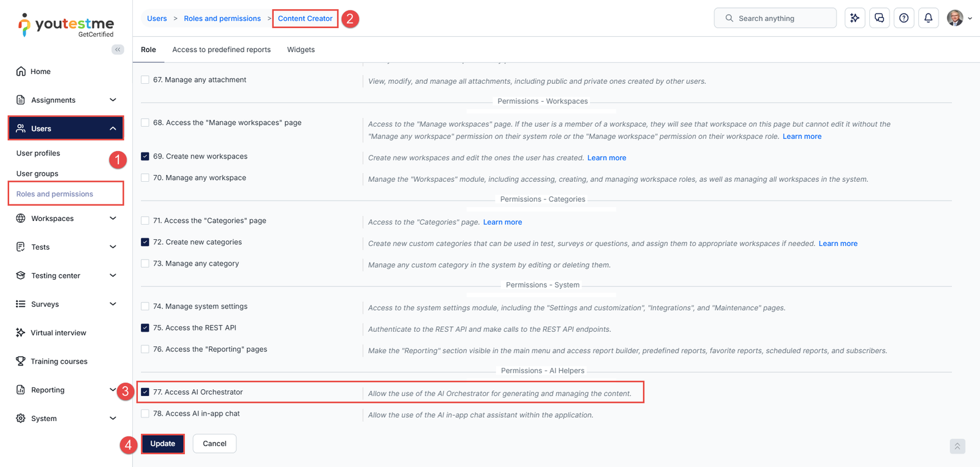Click the Search anything field
Viewport: 980px width, 467px height.
[x=775, y=18]
